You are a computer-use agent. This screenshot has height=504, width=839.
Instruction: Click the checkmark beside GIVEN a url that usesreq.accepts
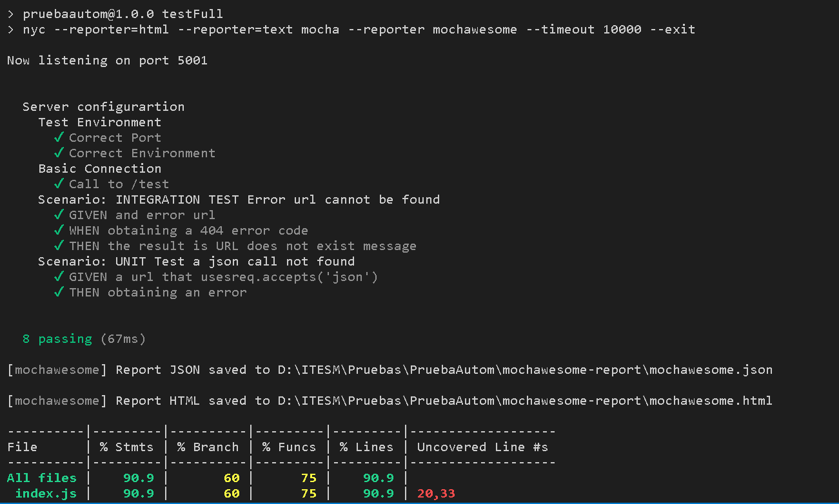pos(59,276)
